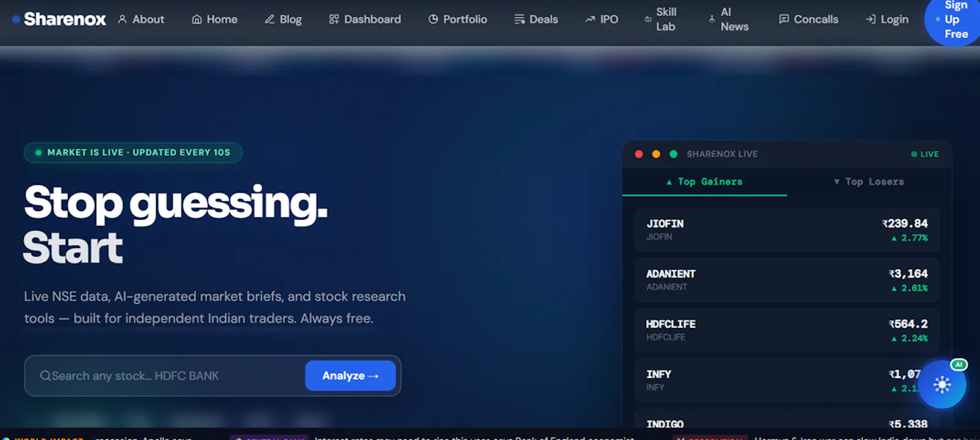Click the Market Is Live badge
This screenshot has width=980, height=440.
click(133, 152)
